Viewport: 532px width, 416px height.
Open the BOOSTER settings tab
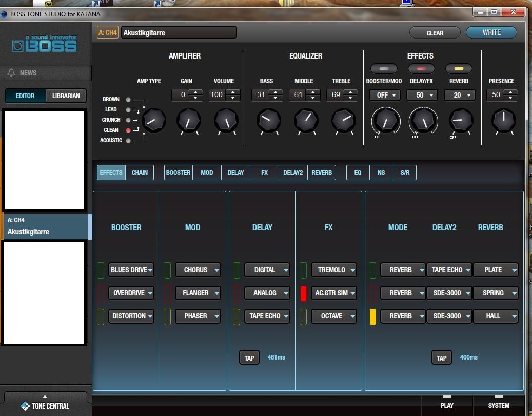178,173
